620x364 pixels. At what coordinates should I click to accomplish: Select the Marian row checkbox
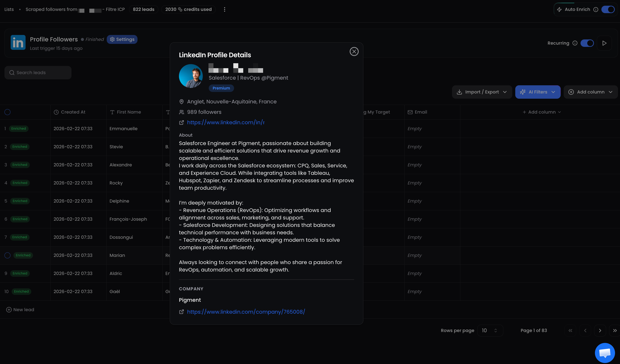(x=7, y=255)
